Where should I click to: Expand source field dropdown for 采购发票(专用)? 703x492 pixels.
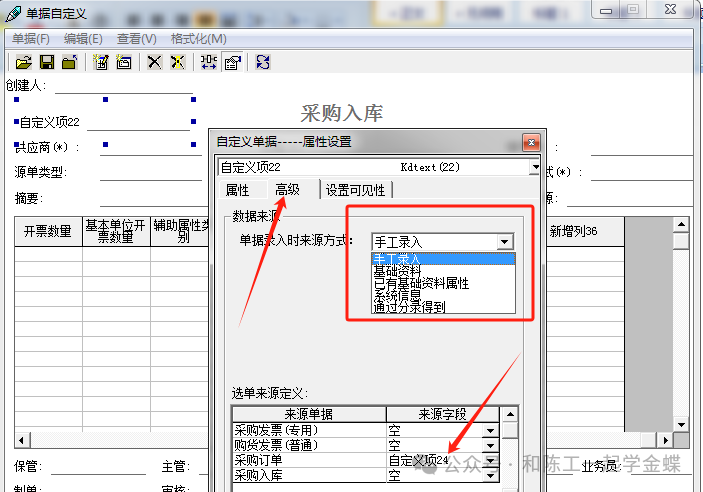pos(490,431)
